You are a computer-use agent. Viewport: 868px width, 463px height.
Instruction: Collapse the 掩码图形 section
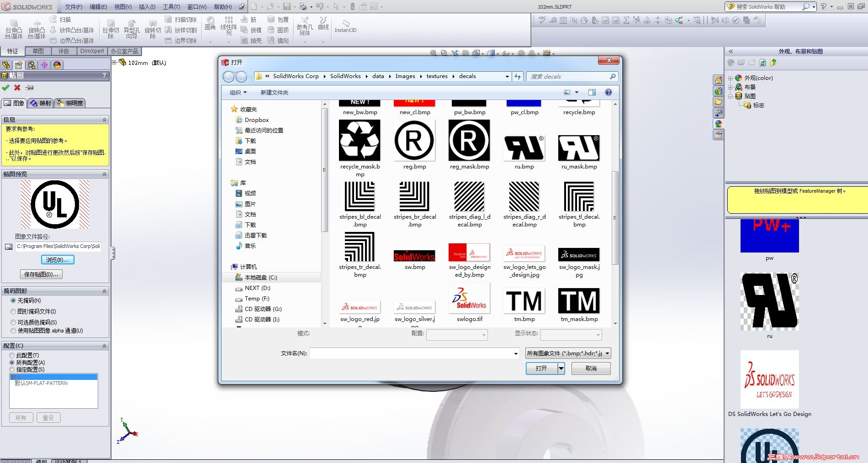pyautogui.click(x=104, y=291)
